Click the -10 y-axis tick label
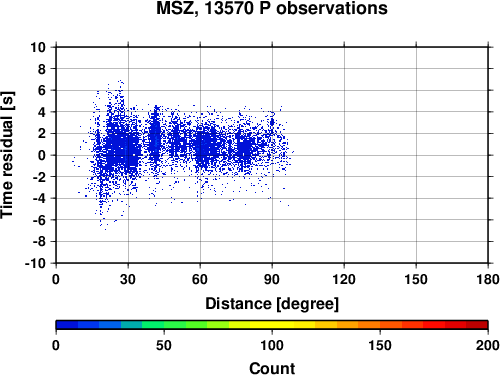 [x=35, y=263]
